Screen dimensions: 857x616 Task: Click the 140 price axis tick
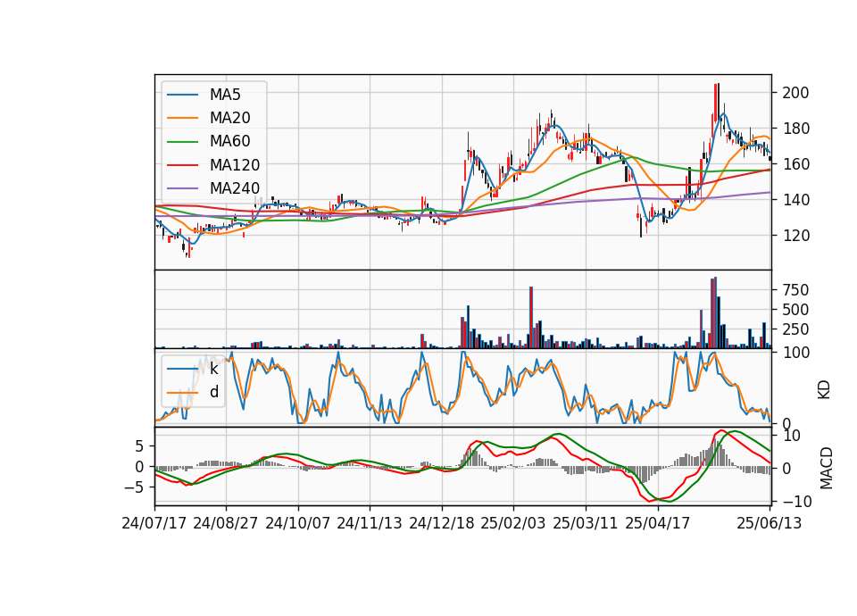coord(795,200)
